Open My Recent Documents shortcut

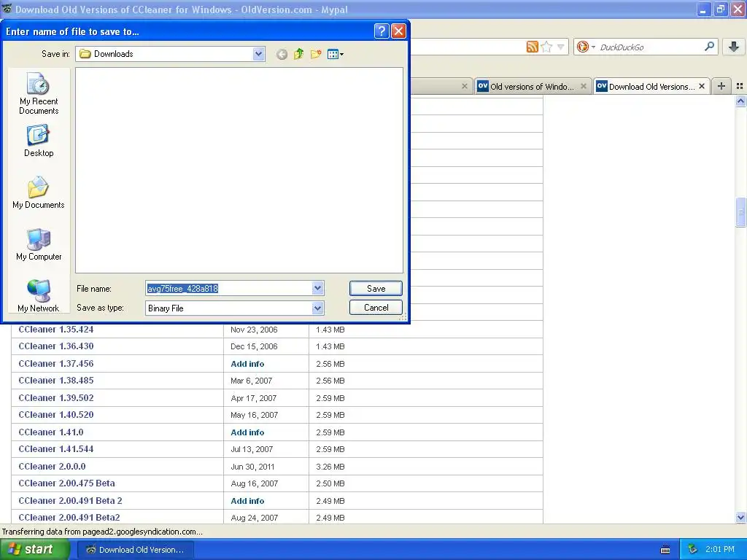[x=39, y=93]
